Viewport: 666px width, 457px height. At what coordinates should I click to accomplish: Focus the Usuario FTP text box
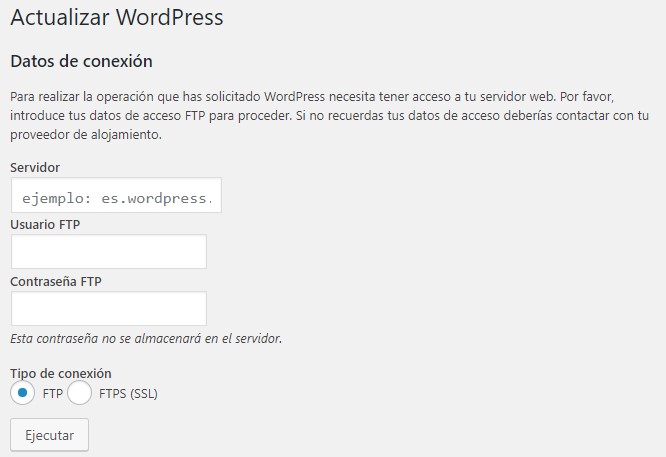click(109, 251)
